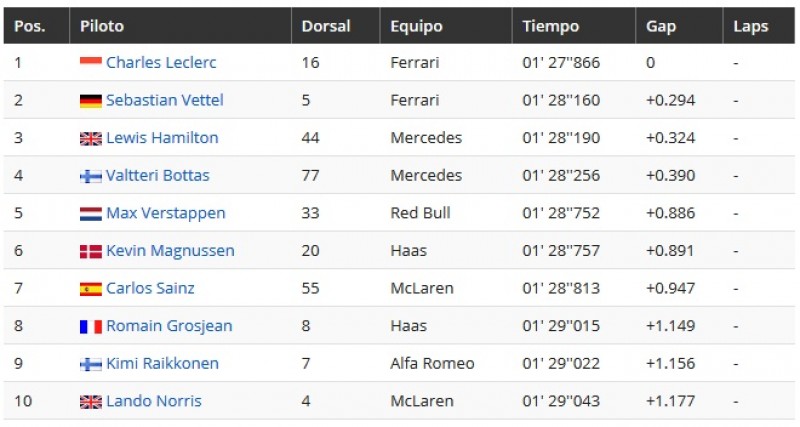Screen dimensions: 800x427
Task: Click the German flag beside Sebastian Vettel
Action: pyautogui.click(x=91, y=101)
